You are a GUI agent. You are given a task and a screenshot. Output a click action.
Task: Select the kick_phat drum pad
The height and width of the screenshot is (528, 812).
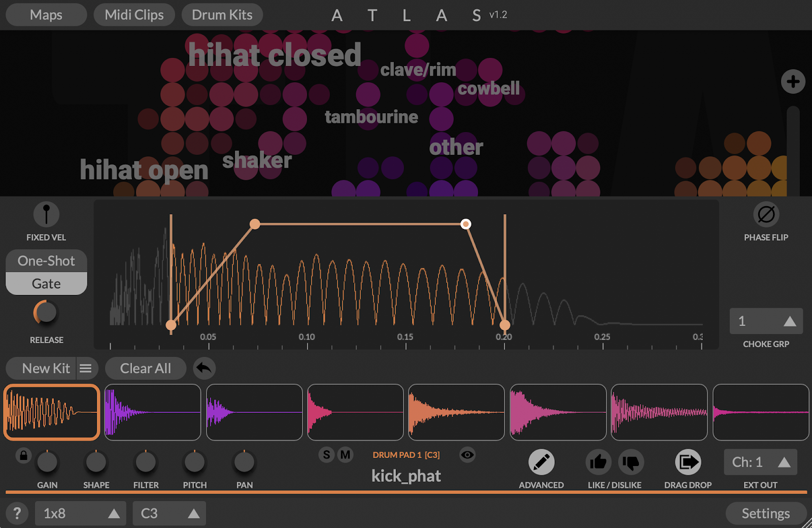click(x=51, y=412)
